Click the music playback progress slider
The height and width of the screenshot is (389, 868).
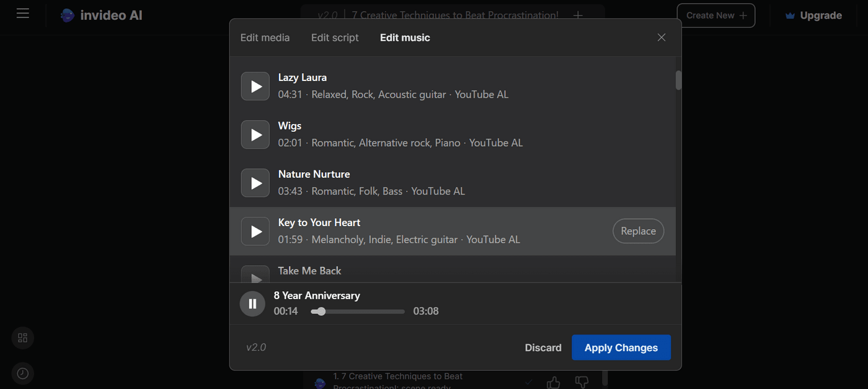click(x=357, y=312)
